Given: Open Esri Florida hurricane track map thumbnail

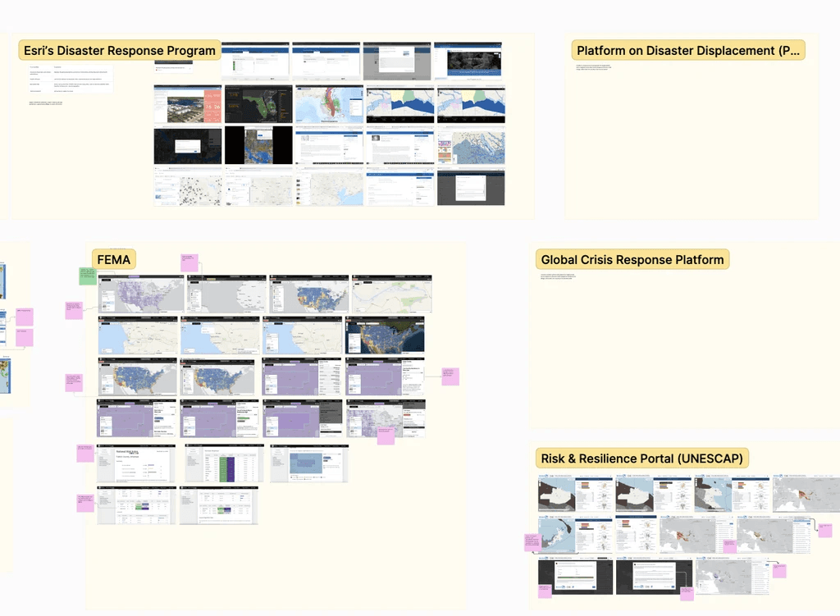Looking at the screenshot, I should click(x=329, y=104).
